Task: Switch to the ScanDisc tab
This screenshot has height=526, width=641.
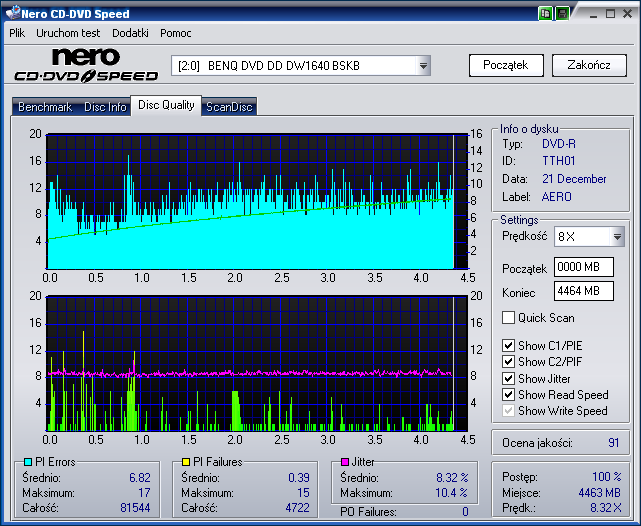Action: (x=229, y=107)
